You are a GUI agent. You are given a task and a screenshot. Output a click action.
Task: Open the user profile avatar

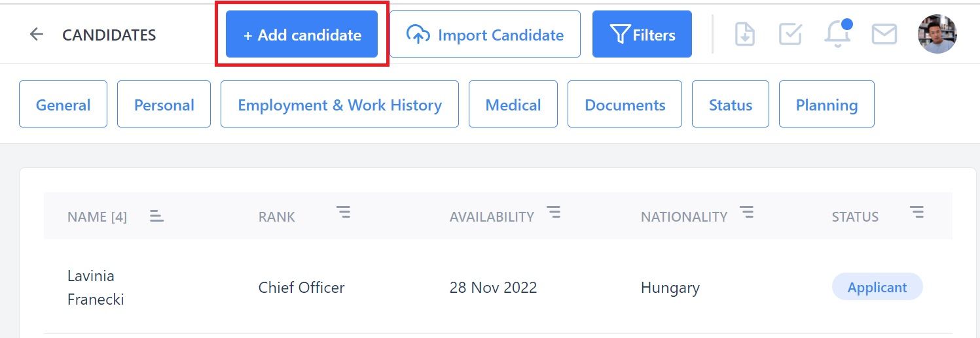pyautogui.click(x=937, y=34)
